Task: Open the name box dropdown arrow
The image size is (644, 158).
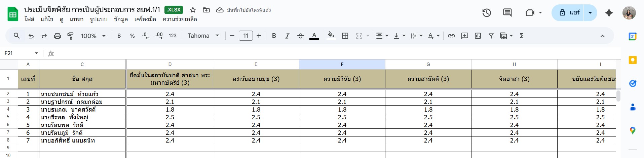Action: point(36,53)
